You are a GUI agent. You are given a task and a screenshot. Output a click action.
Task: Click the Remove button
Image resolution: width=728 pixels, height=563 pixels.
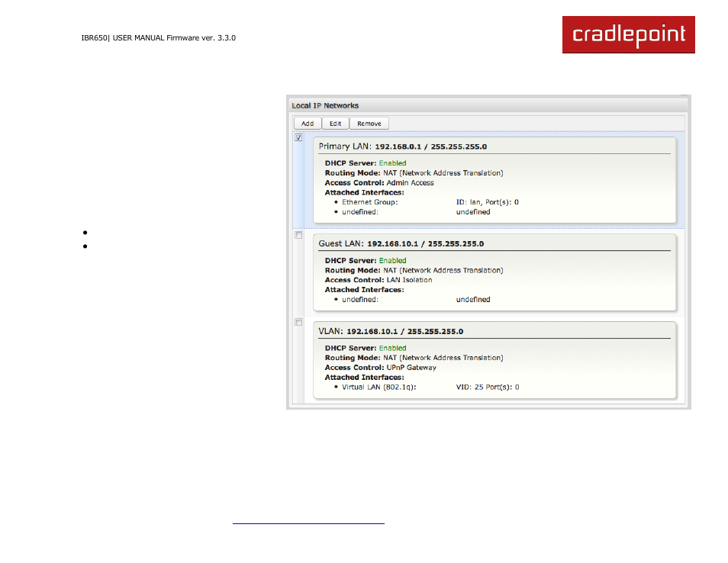click(369, 124)
